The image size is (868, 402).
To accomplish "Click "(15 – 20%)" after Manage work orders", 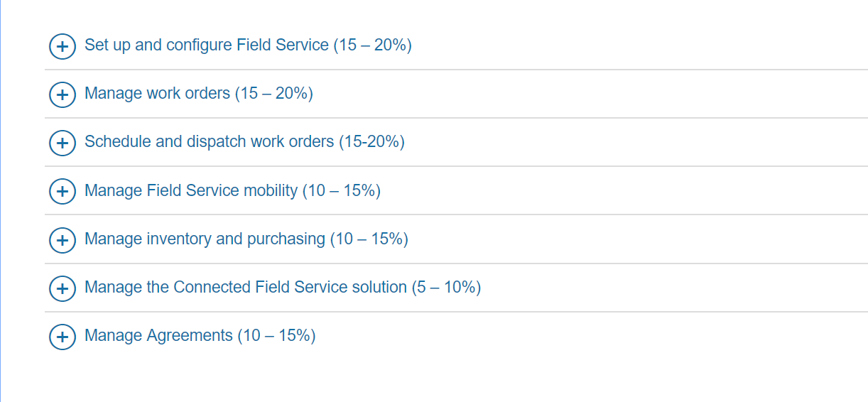I will pos(274,94).
